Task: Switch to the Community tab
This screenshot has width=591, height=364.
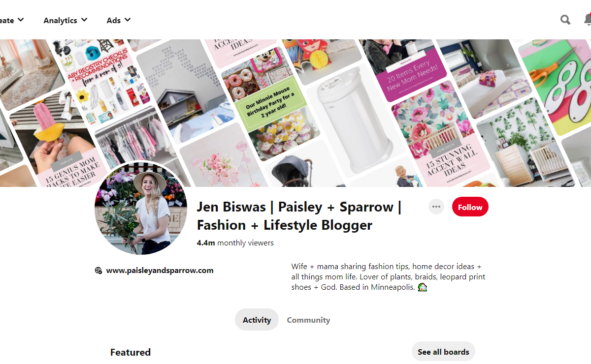Action: pos(308,320)
